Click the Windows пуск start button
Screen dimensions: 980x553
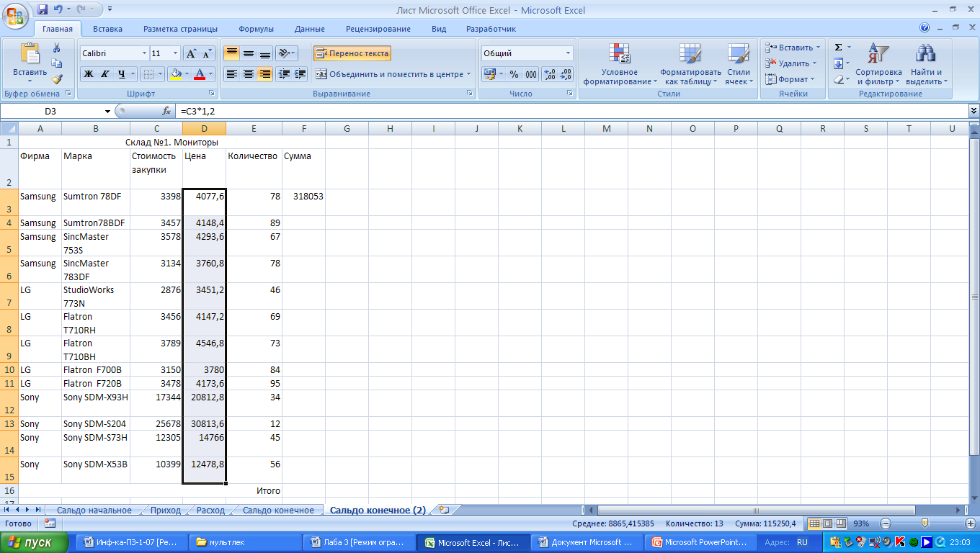(35, 543)
